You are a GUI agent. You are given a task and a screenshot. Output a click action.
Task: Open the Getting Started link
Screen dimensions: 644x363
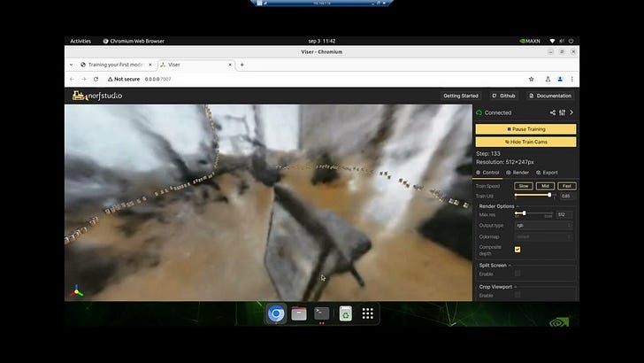tap(461, 96)
